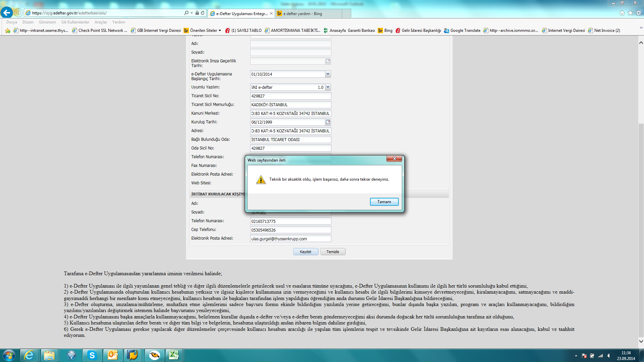Expand the Önerilen Siteler favorites dropdown
Viewport: 644px width, 362px height.
tap(220, 31)
